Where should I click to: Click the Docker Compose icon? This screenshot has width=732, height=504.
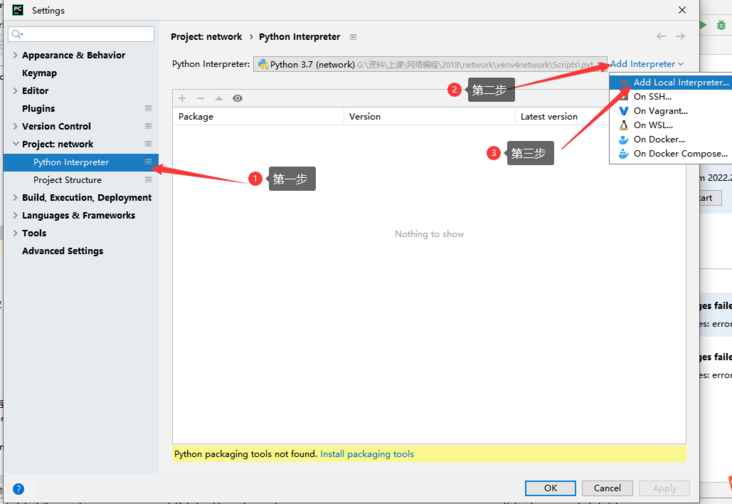coord(624,154)
